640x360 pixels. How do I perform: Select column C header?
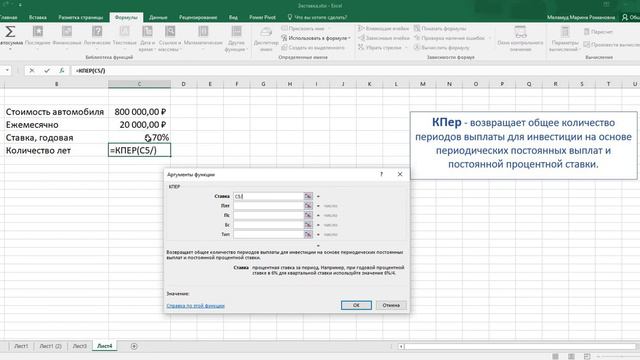tap(140, 84)
